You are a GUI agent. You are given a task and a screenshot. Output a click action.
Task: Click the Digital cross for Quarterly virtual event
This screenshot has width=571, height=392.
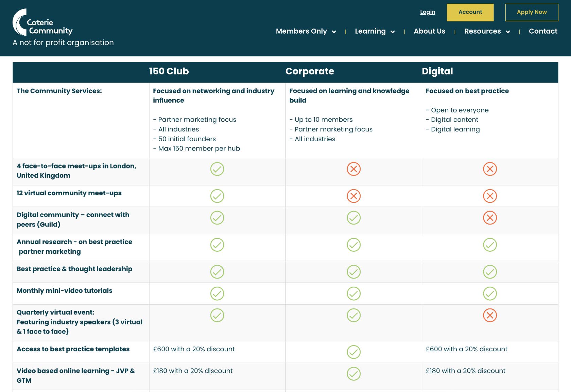490,315
